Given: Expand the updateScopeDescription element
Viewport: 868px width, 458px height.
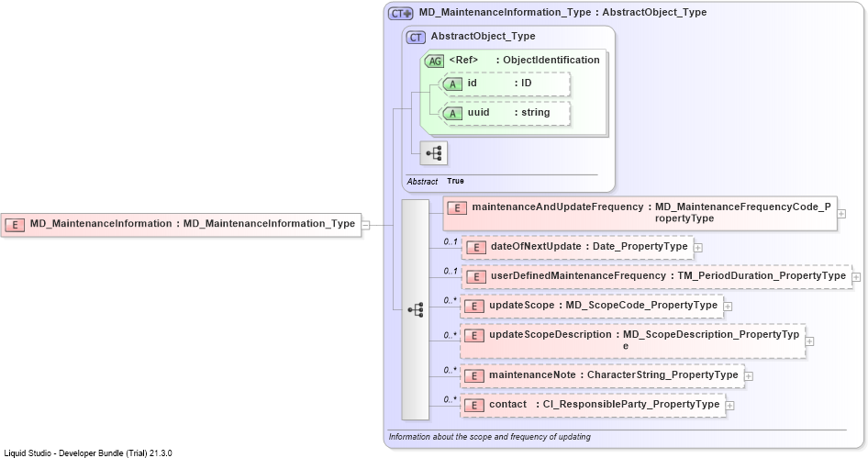Looking at the screenshot, I should [809, 341].
